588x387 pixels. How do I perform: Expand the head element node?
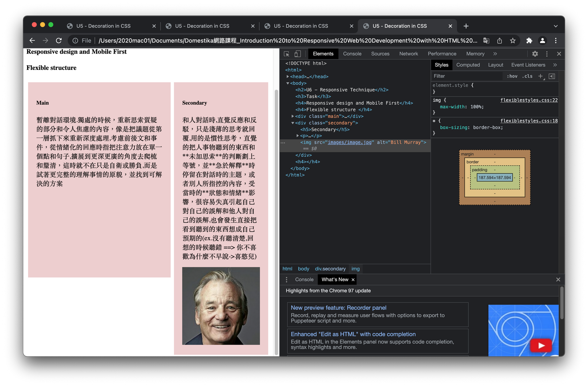pyautogui.click(x=288, y=77)
